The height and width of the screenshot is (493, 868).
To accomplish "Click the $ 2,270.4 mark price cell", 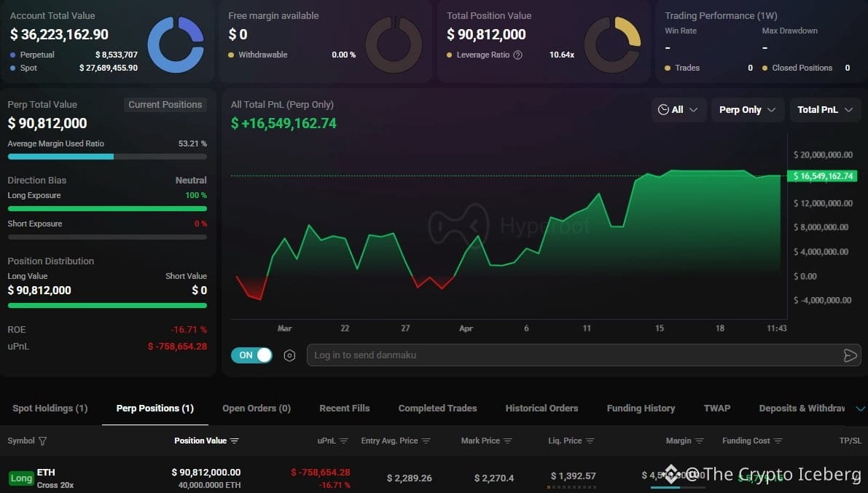I will 494,478.
